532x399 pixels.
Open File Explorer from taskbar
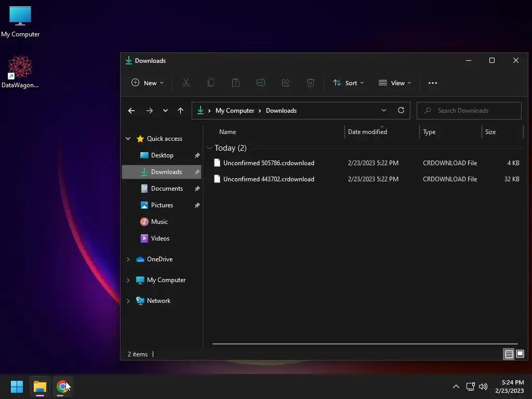[39, 387]
